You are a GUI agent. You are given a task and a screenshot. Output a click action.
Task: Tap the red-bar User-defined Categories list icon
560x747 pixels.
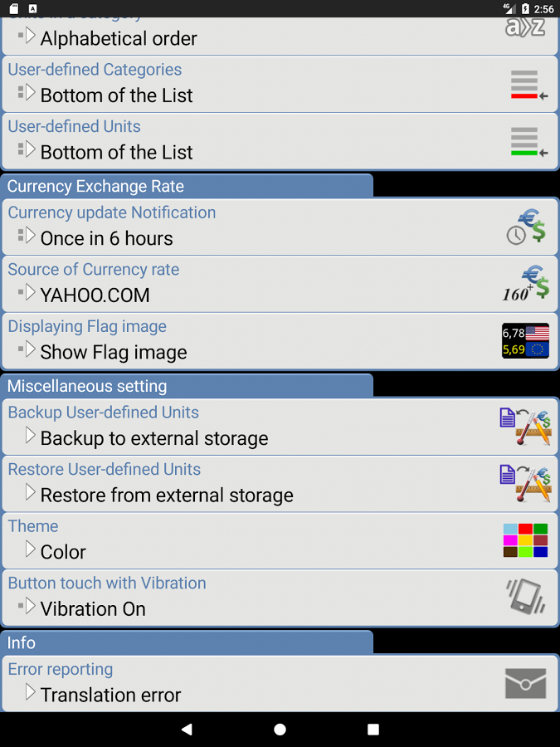pyautogui.click(x=528, y=85)
